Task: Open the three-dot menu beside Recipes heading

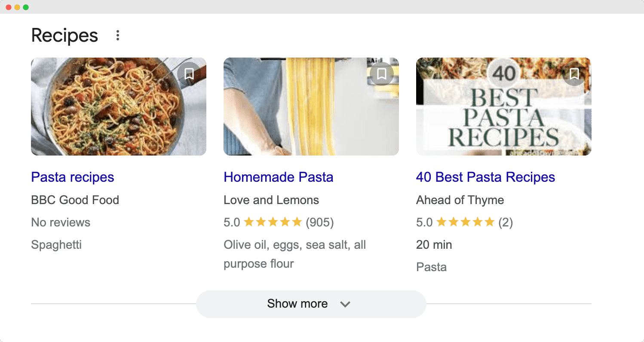Action: click(117, 36)
